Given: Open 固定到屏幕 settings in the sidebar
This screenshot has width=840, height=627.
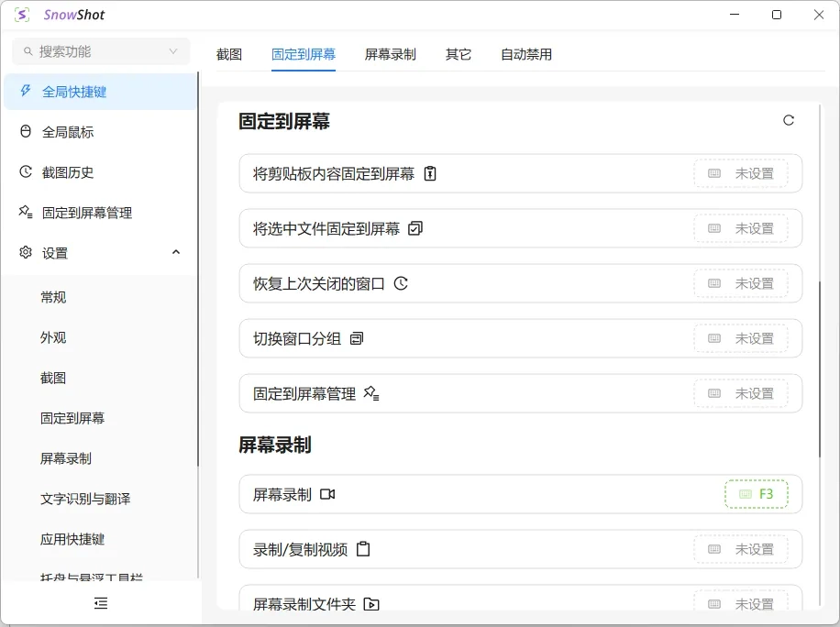Looking at the screenshot, I should pos(101,418).
